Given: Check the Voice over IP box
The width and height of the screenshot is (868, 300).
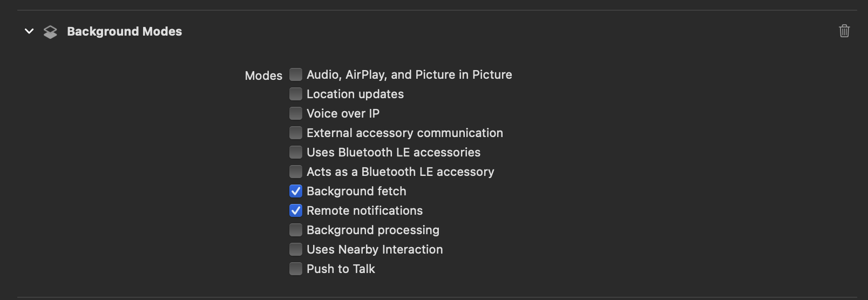Looking at the screenshot, I should (296, 113).
